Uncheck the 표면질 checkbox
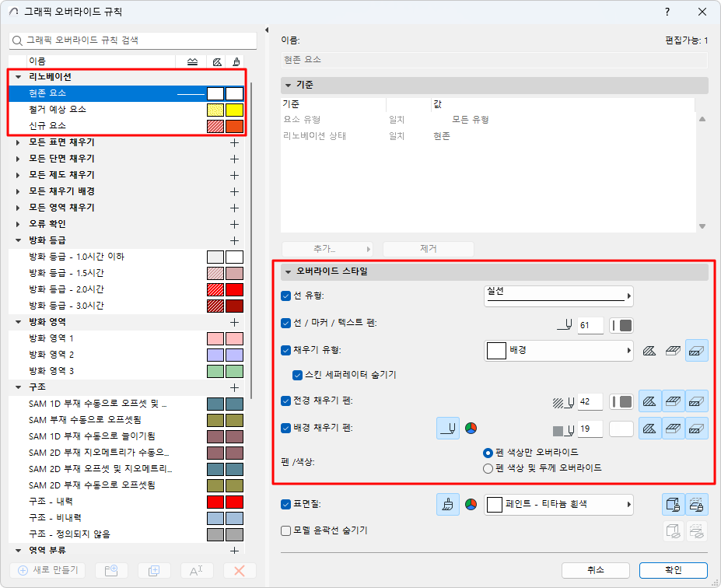 (x=285, y=504)
